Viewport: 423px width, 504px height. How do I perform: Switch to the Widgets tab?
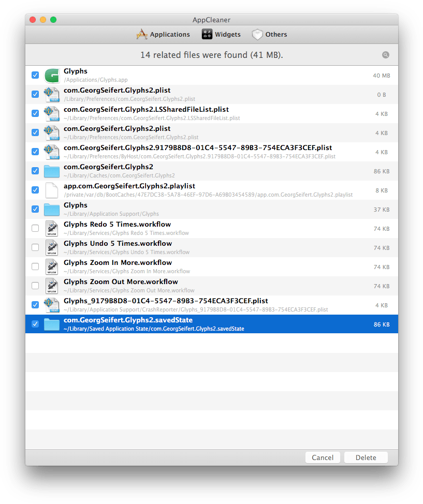click(x=221, y=34)
